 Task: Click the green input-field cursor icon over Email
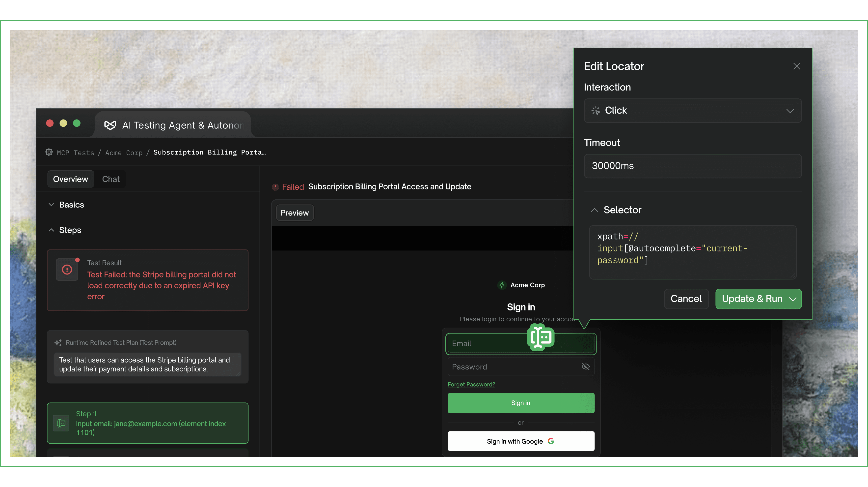[541, 337]
